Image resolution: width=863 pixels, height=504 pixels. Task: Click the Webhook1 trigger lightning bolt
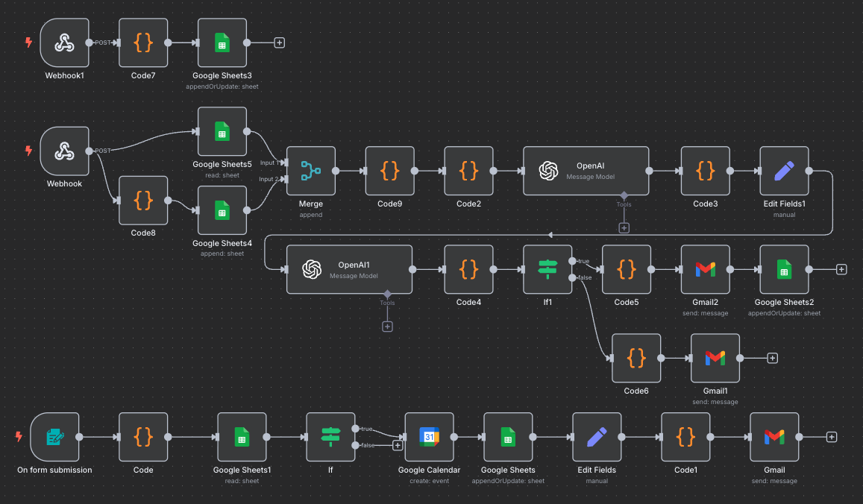28,42
